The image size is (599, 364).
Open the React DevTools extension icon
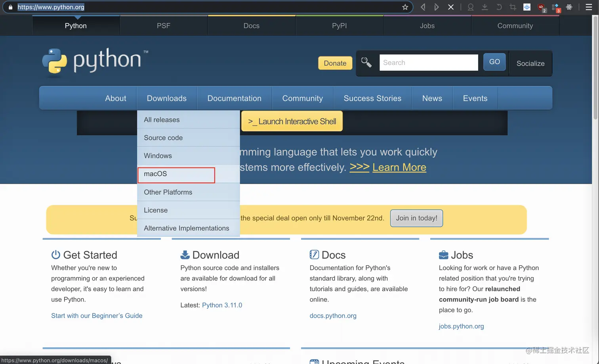click(569, 7)
